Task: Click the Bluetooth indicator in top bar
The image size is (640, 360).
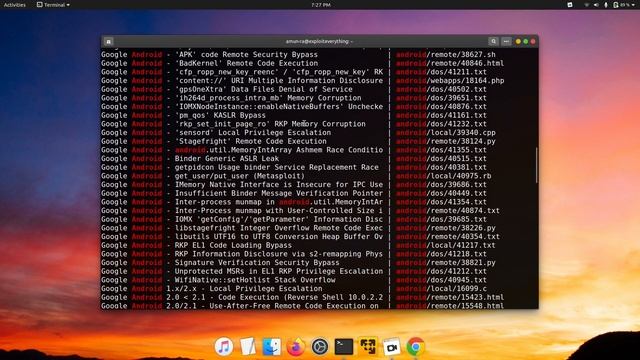Action: 606,5
